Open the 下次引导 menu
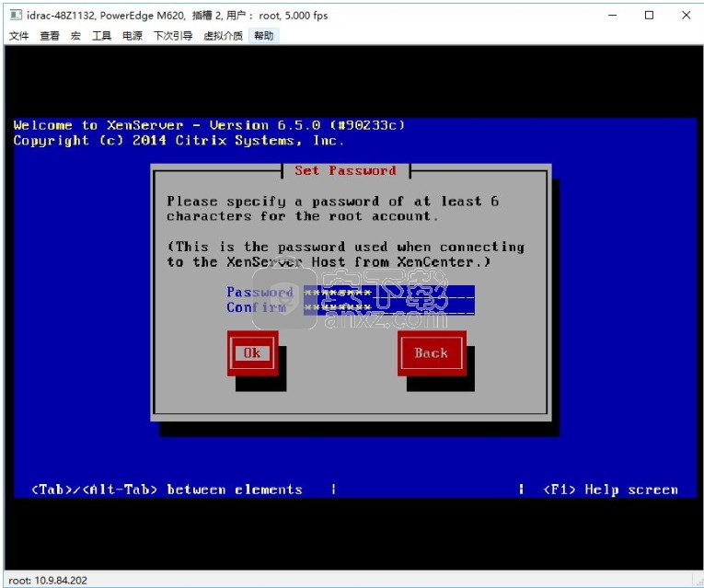Image resolution: width=704 pixels, height=588 pixels. coord(173,36)
